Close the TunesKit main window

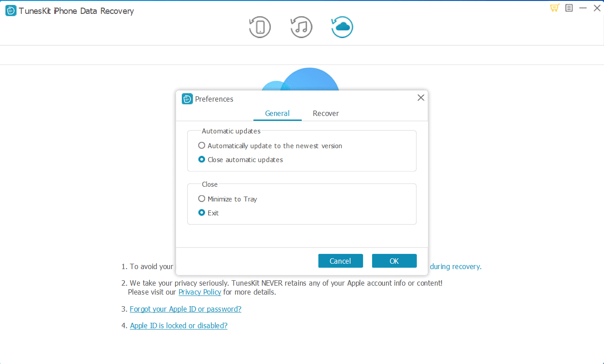(597, 8)
